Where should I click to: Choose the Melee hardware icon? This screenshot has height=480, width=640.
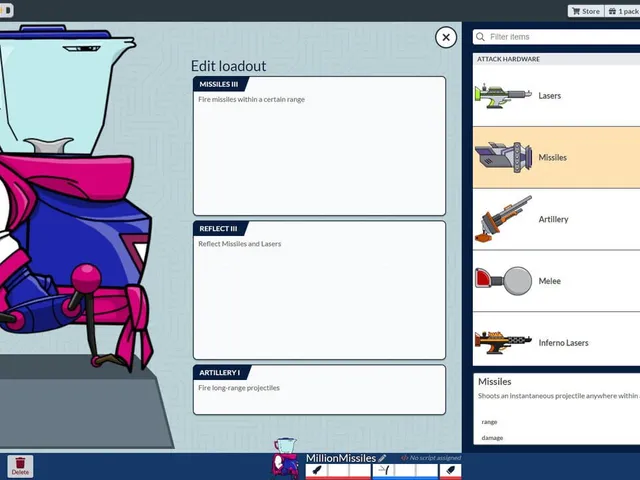tap(504, 281)
